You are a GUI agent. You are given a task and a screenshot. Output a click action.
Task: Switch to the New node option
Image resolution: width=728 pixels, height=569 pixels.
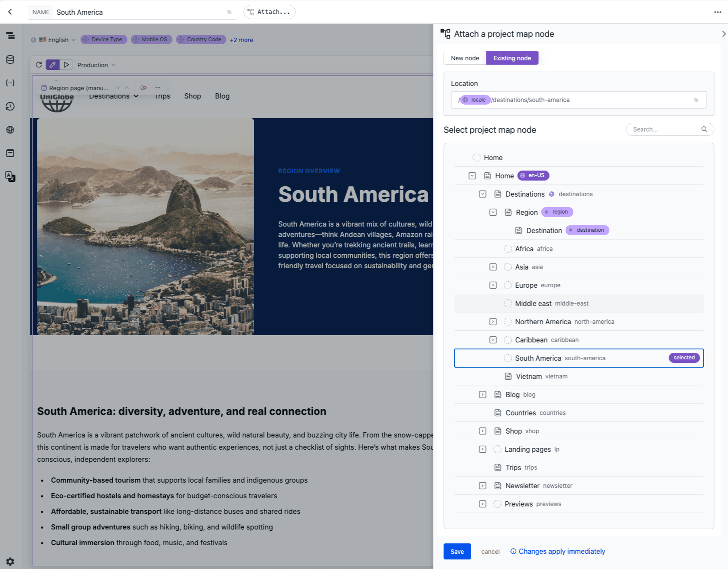pos(465,58)
